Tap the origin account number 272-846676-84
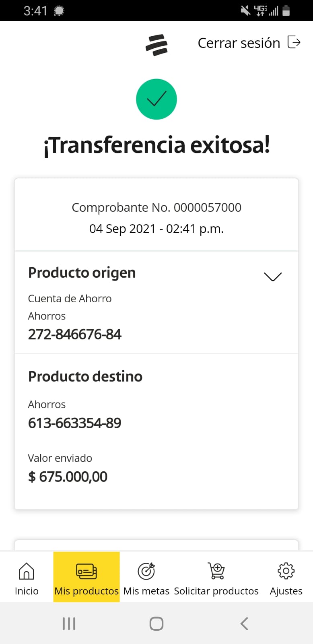This screenshot has width=313, height=644. click(x=75, y=334)
